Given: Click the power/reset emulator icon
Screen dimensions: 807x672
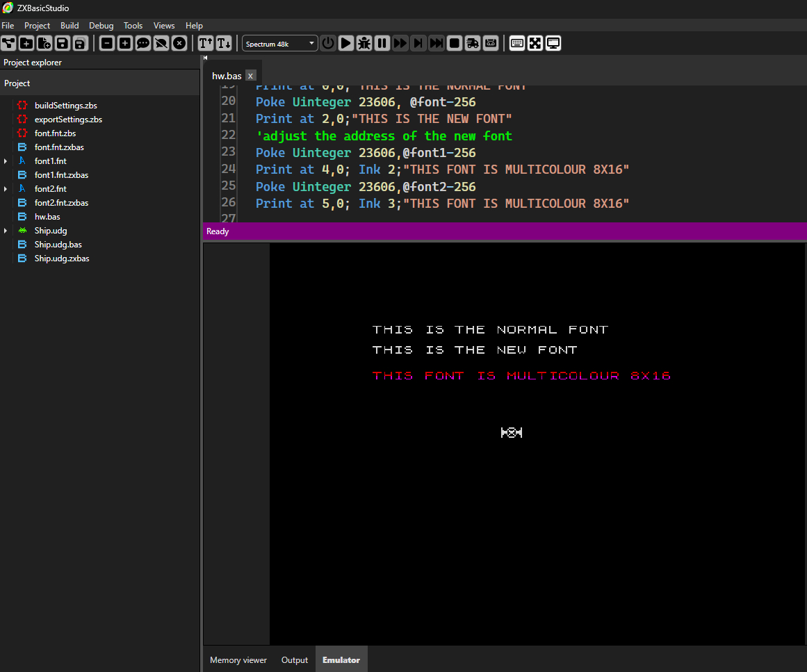Looking at the screenshot, I should tap(328, 43).
